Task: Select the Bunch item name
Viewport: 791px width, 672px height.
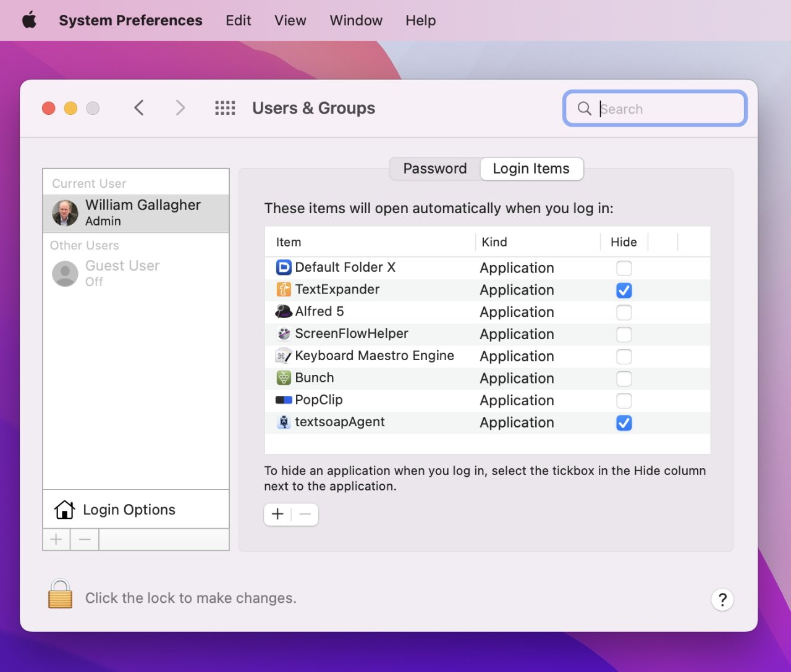Action: pos(315,378)
